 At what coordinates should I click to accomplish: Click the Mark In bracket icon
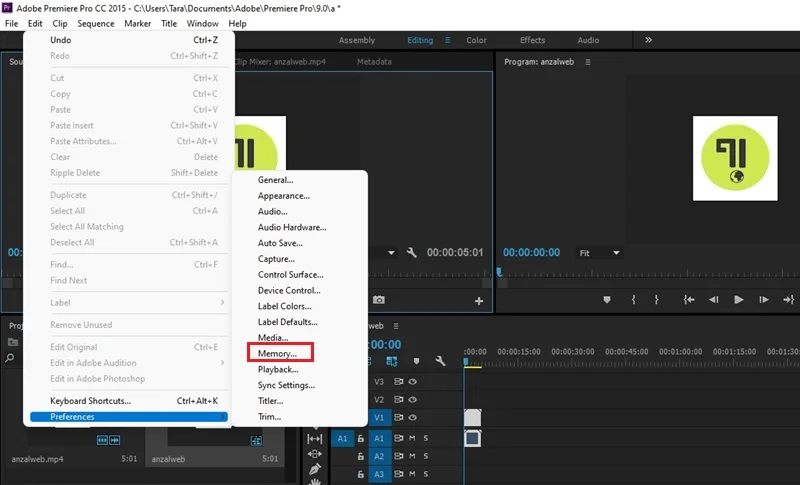click(634, 300)
